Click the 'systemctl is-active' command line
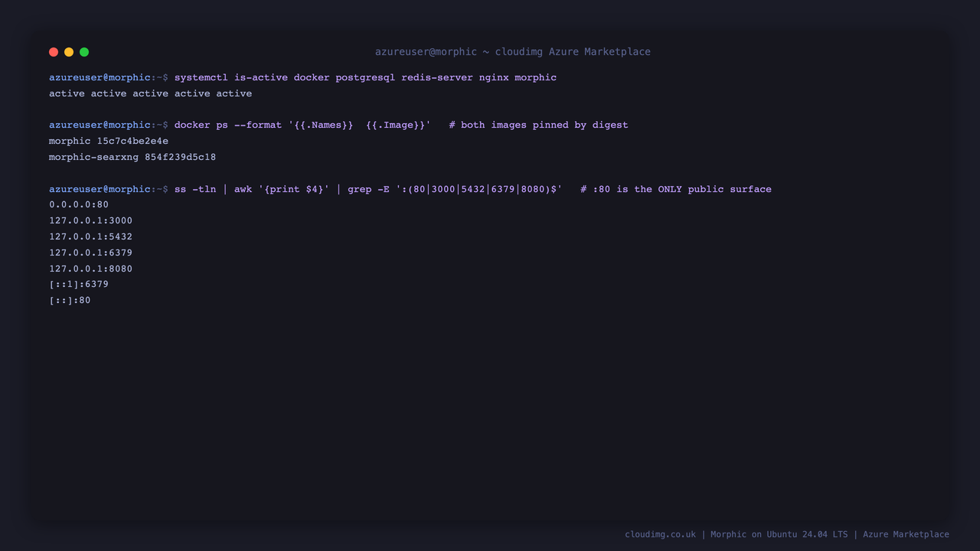Screen dimensions: 980x551 pyautogui.click(x=365, y=77)
